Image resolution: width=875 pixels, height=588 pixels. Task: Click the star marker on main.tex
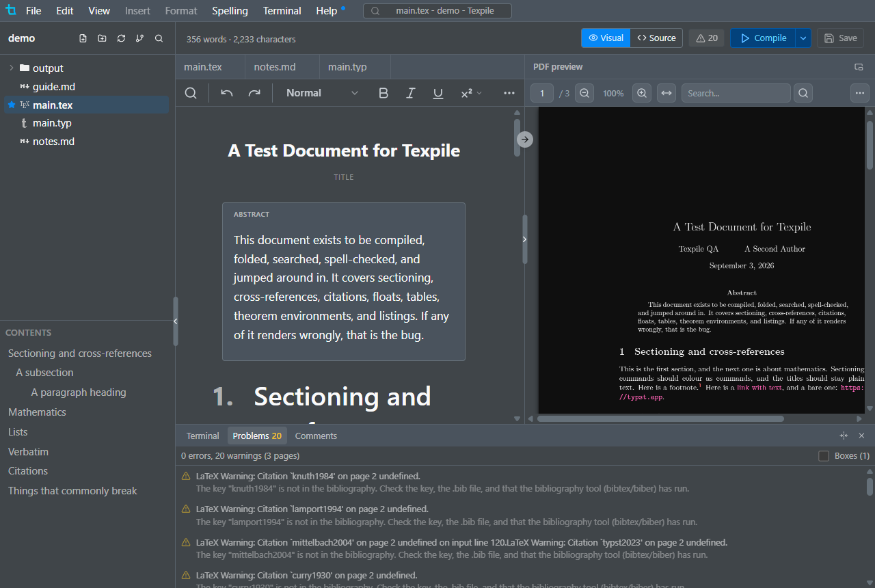[12, 105]
